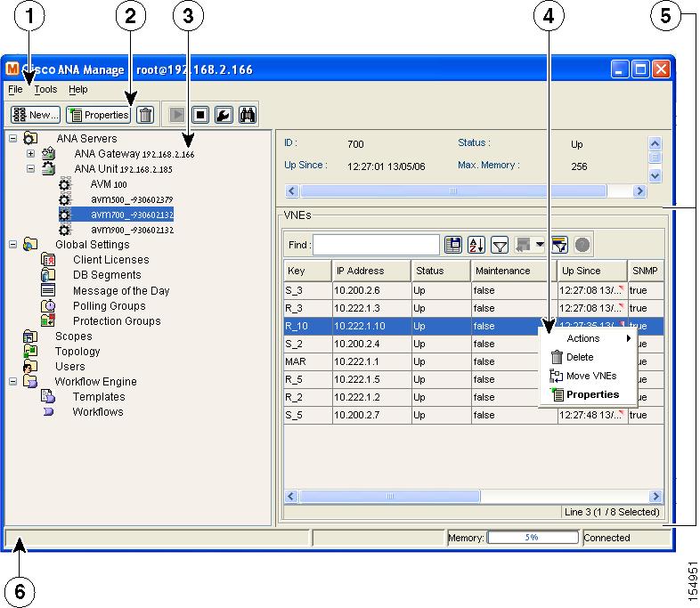Click the ANA Unit server icon
This screenshot has height=608, width=700.
(x=48, y=168)
